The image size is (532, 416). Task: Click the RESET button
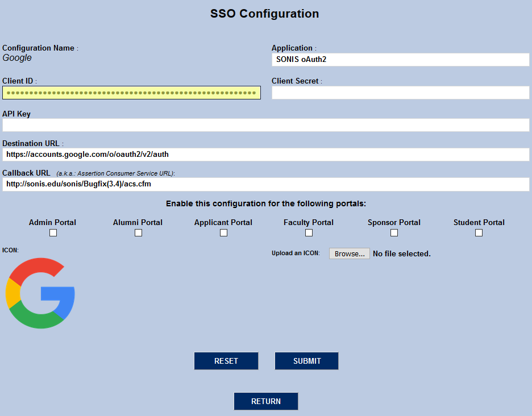[226, 361]
